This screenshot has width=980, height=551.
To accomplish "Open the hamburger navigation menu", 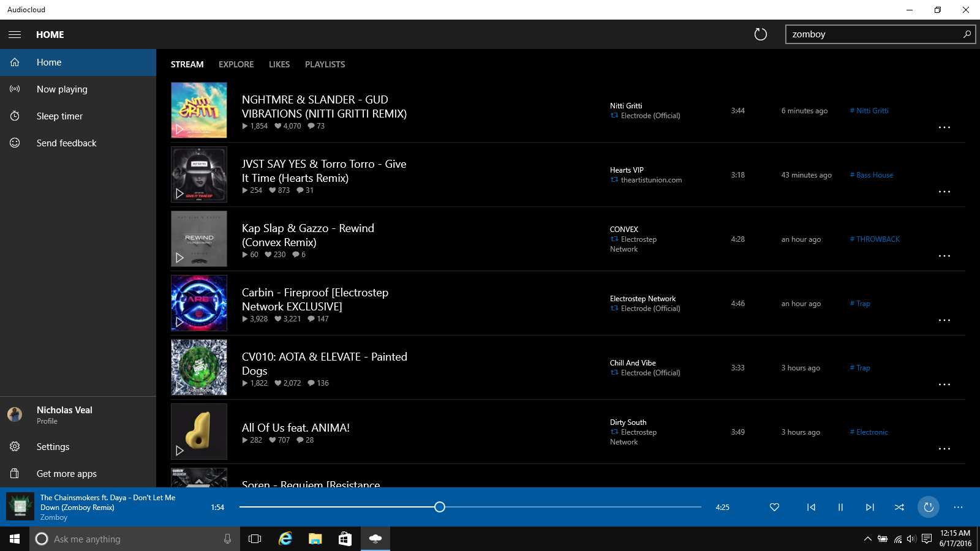I will click(15, 34).
